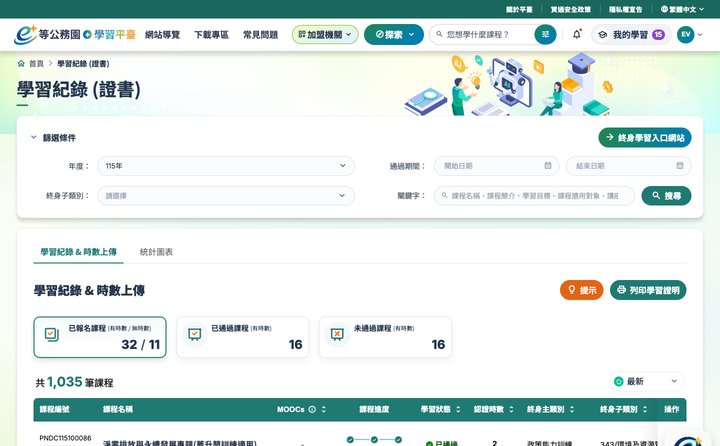Click the notification bell icon
Image resolution: width=720 pixels, height=446 pixels.
(577, 34)
